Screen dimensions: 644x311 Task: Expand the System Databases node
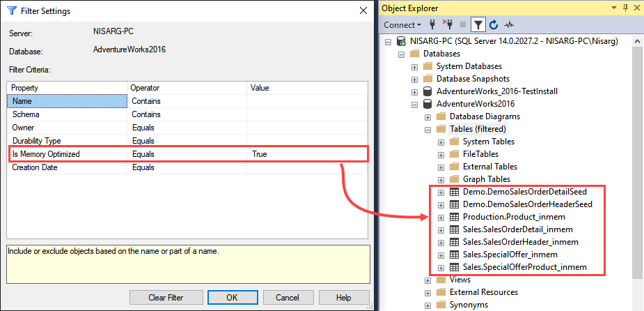(x=414, y=67)
